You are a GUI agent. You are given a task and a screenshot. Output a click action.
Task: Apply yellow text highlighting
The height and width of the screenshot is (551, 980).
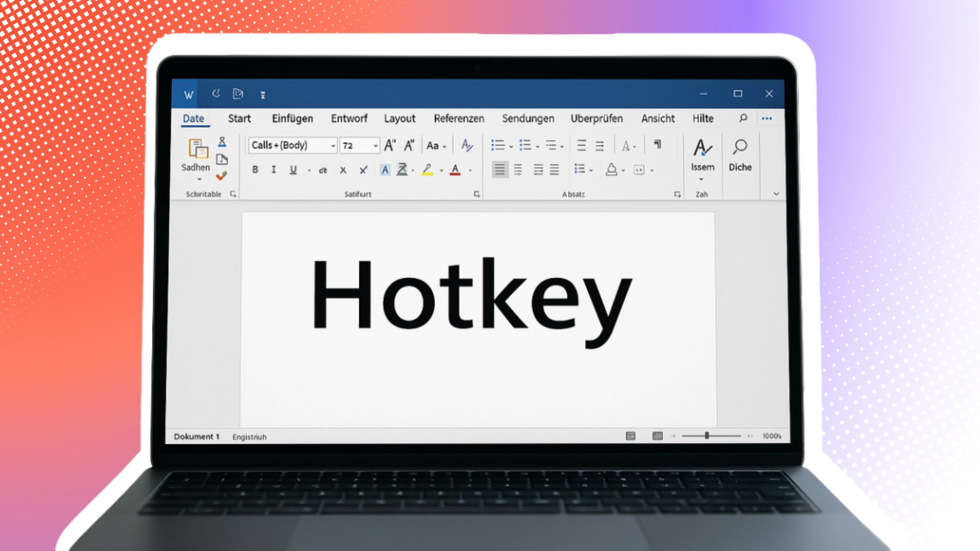[428, 170]
